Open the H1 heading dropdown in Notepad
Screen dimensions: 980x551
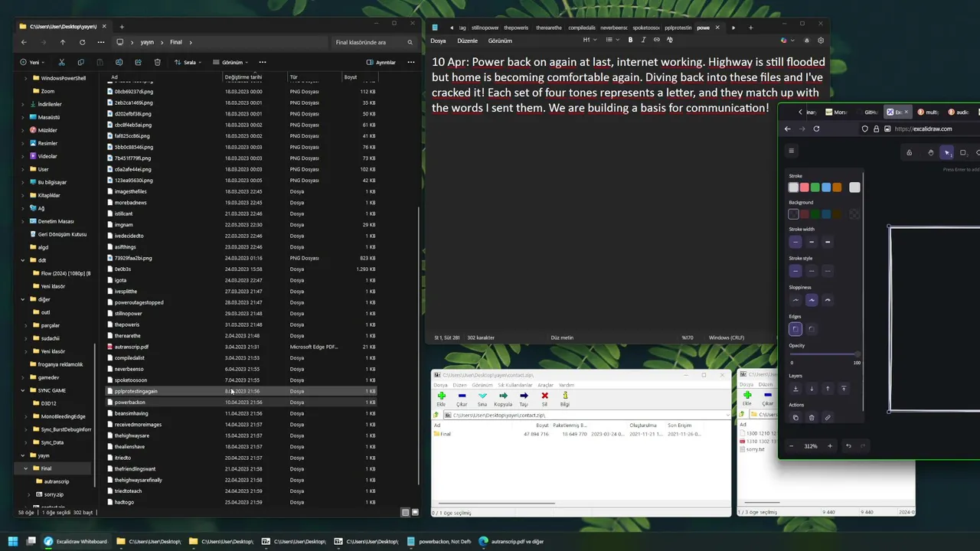(589, 40)
